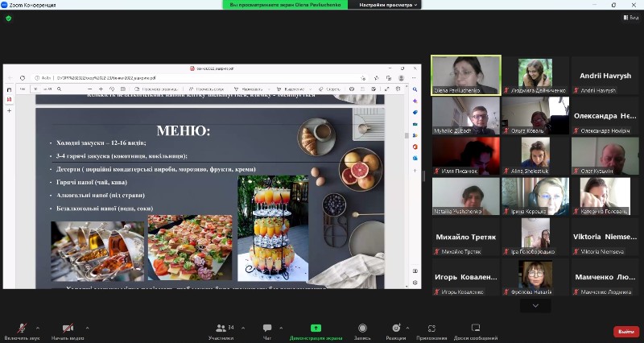Click Прочесть вслух read aloud button
Viewport: 644px width, 343px height.
point(206,89)
